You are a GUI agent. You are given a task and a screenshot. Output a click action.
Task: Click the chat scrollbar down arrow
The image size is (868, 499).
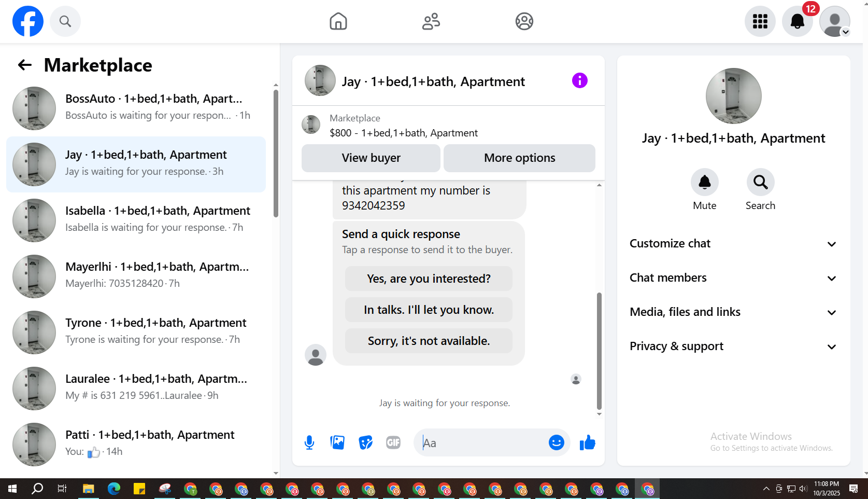click(x=599, y=414)
